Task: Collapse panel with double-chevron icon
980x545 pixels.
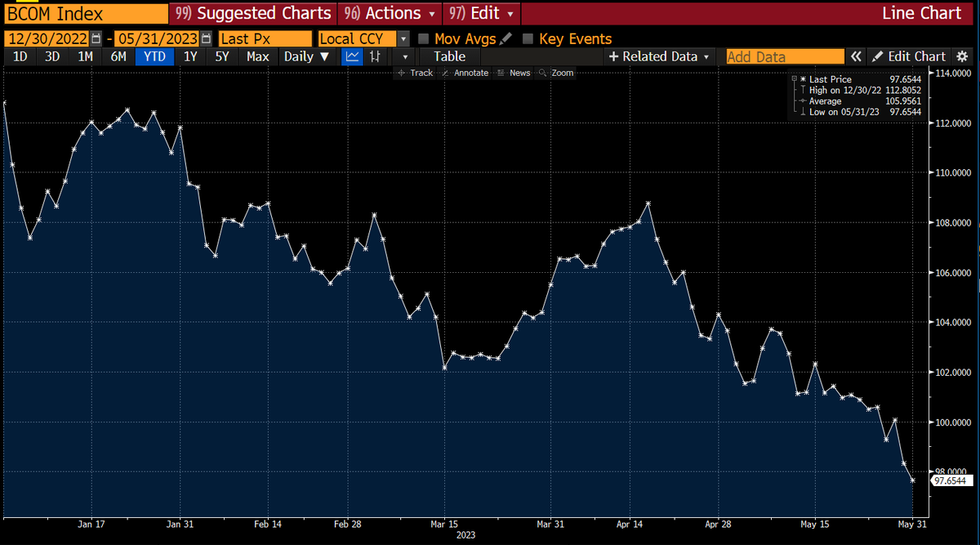Action: pyautogui.click(x=856, y=56)
